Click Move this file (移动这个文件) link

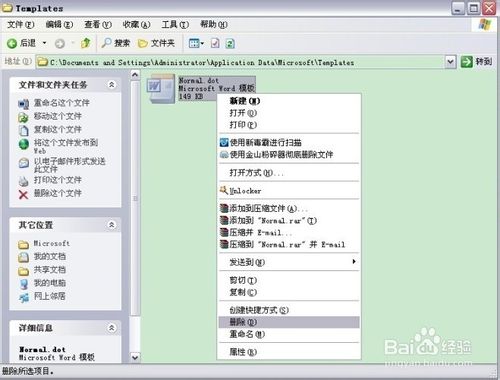58,116
